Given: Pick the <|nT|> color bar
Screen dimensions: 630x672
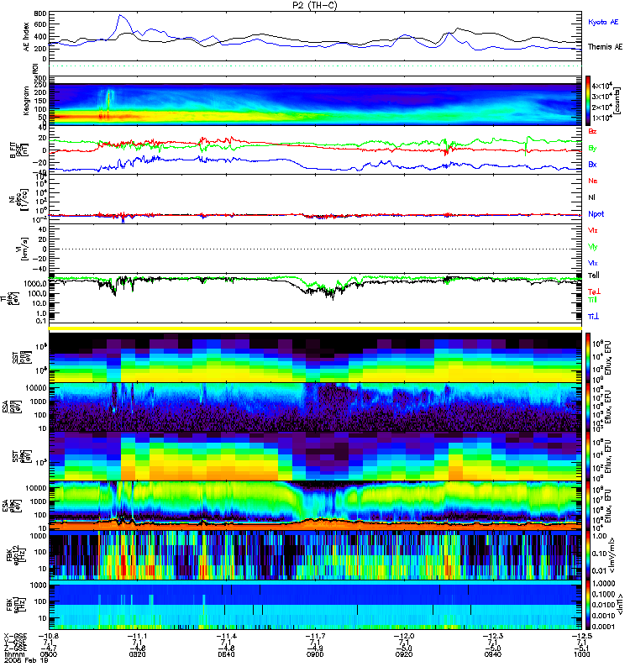Looking at the screenshot, I should pyautogui.click(x=588, y=604).
